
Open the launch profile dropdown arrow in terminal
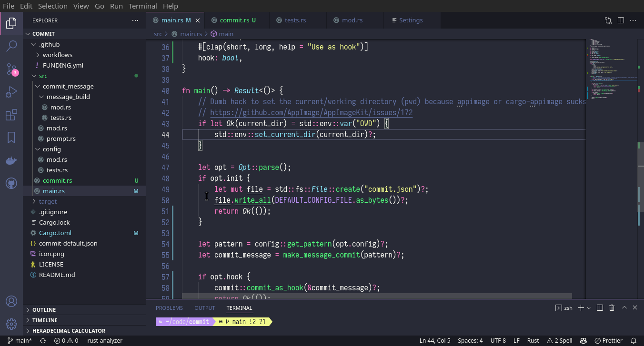coord(589,308)
